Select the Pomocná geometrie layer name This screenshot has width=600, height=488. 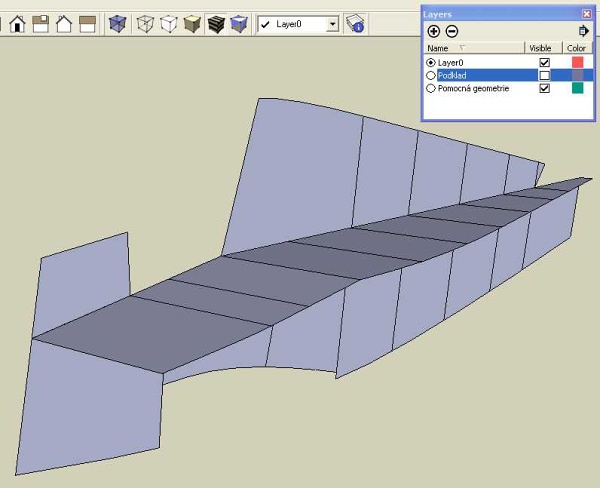coord(473,88)
